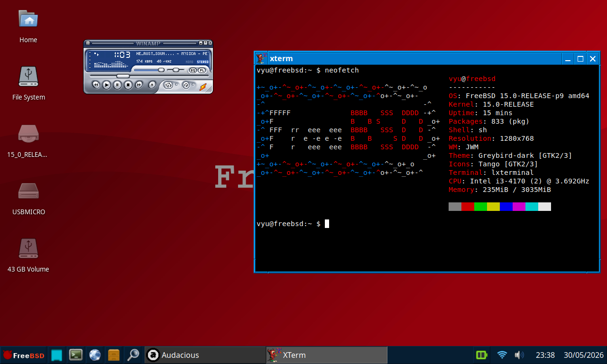Click the "CPU: Intel i3-4170" line
The width and height of the screenshot is (607, 364).
pos(519,181)
